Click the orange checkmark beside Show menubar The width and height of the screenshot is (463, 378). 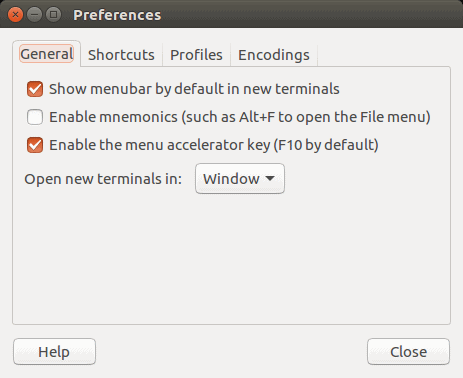point(35,89)
